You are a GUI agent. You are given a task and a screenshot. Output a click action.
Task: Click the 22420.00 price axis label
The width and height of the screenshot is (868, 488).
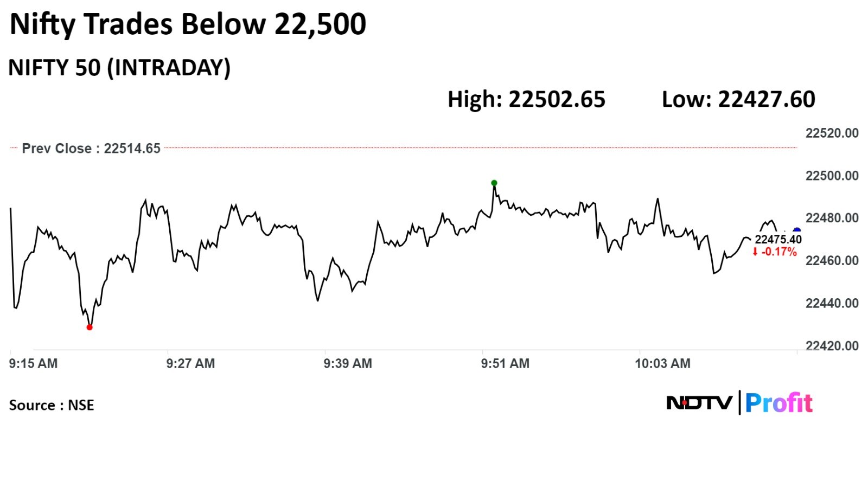pos(832,346)
